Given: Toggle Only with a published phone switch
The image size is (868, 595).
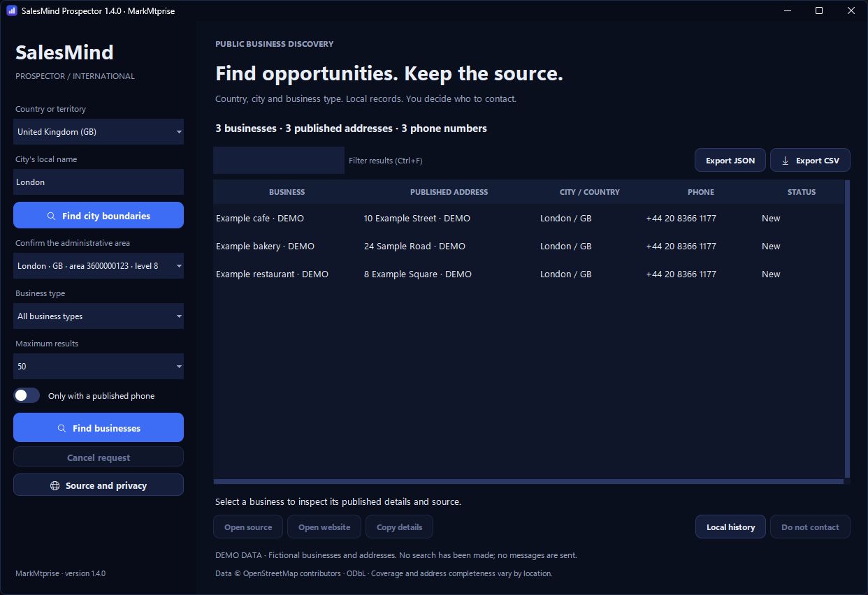Looking at the screenshot, I should [27, 395].
